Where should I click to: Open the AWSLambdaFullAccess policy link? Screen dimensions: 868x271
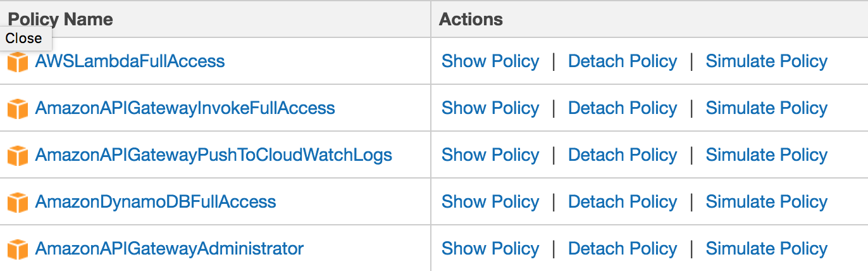coord(130,61)
